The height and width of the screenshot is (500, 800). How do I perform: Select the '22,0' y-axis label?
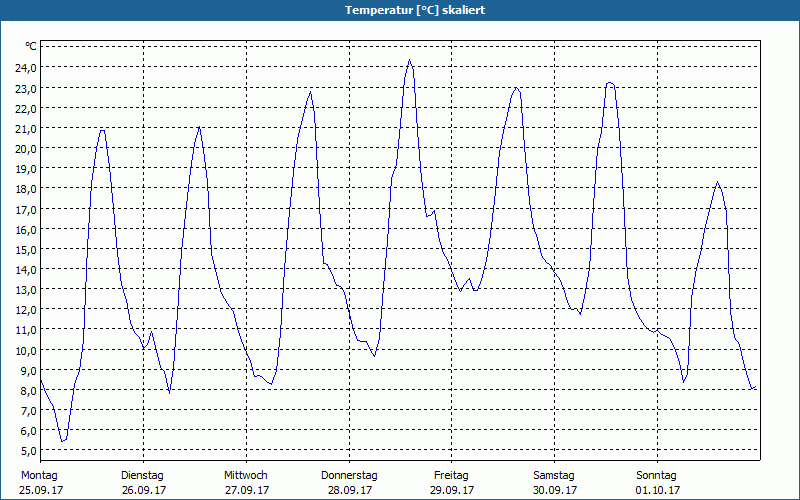click(25, 108)
